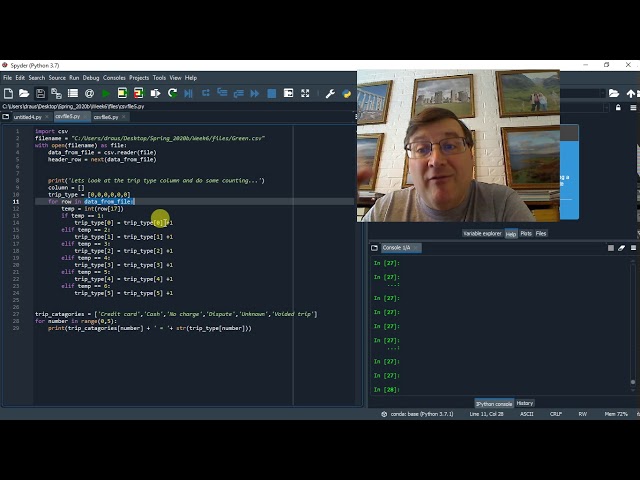
Task: Save the current file
Action: [40, 93]
